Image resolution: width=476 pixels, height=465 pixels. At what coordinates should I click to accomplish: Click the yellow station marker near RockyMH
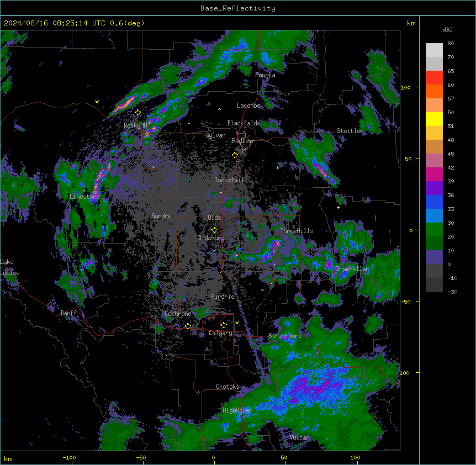point(138,113)
